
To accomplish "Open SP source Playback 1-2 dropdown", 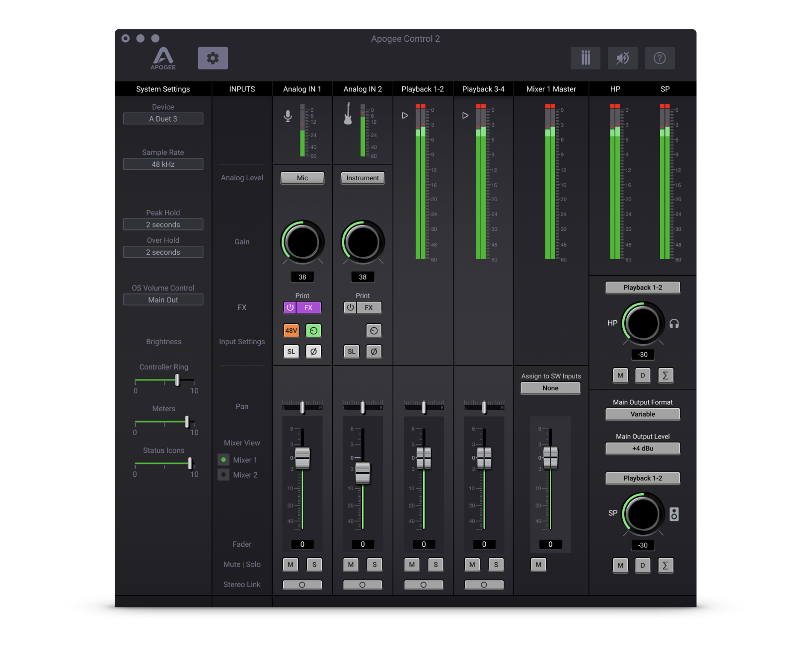I will [x=643, y=478].
